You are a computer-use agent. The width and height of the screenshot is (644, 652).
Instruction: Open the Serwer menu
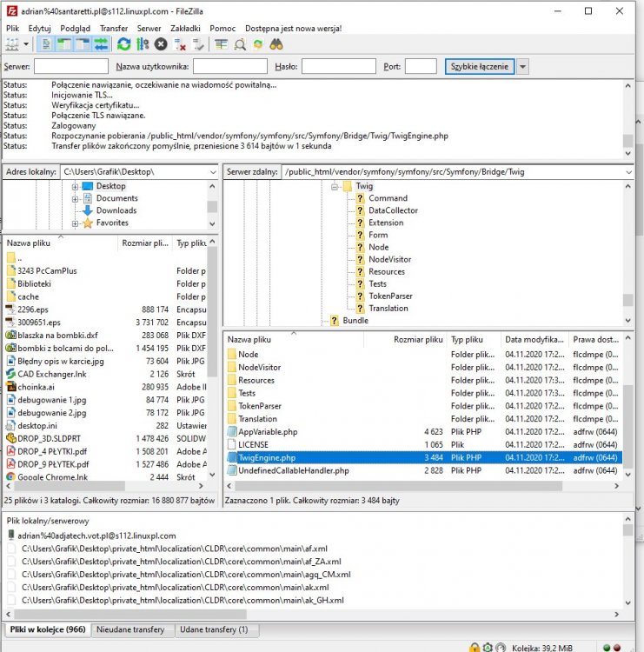click(149, 29)
